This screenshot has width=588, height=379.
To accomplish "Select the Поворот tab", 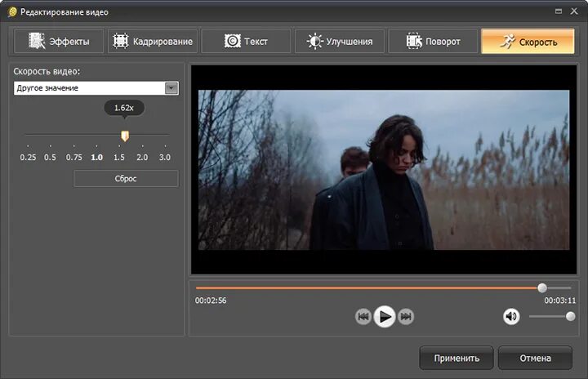I will pyautogui.click(x=433, y=42).
